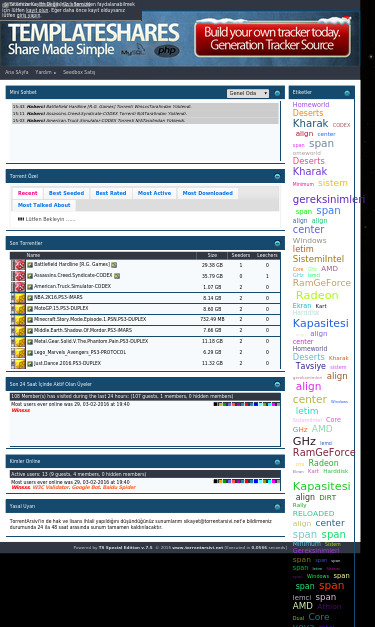Screen dimensions: 375x627
Task: Switch to the Most Active tab
Action: (x=154, y=193)
